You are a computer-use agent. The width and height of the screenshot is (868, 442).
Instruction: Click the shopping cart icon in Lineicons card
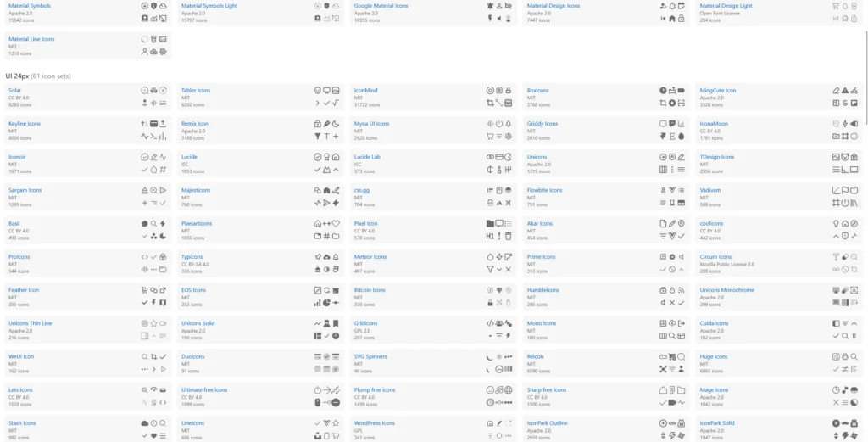click(336, 435)
